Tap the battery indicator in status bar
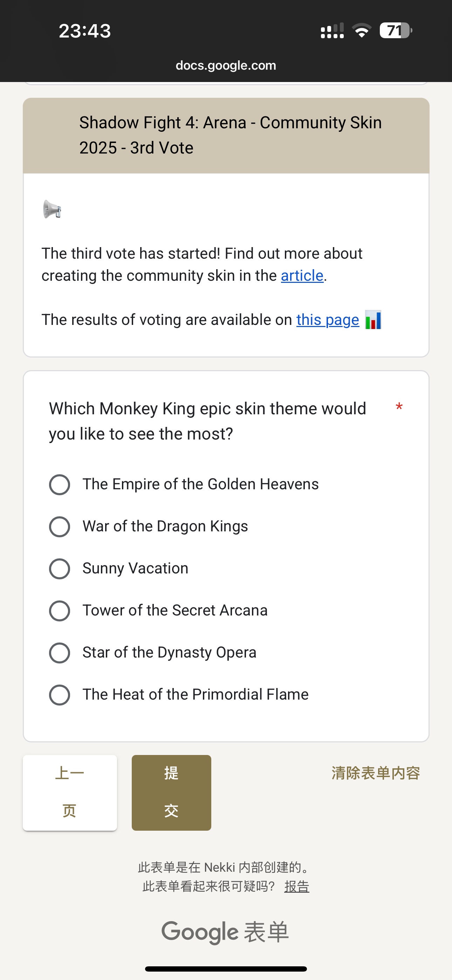 point(396,30)
